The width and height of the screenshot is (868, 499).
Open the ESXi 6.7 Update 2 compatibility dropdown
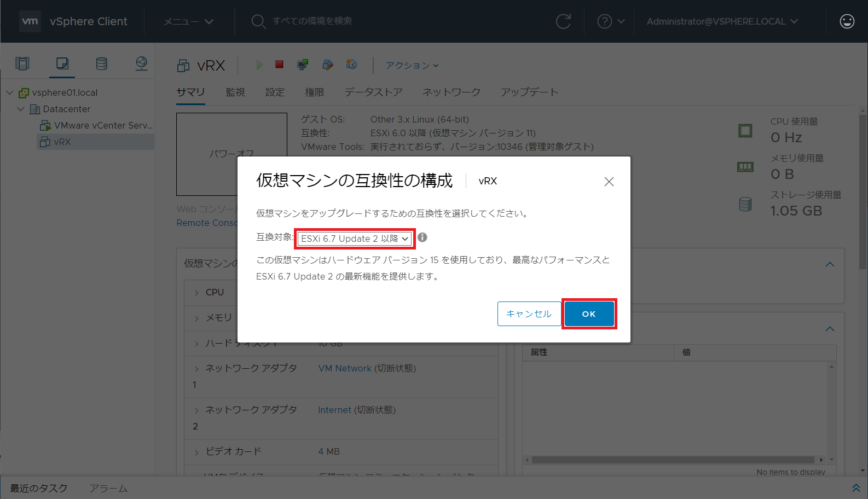tap(355, 239)
